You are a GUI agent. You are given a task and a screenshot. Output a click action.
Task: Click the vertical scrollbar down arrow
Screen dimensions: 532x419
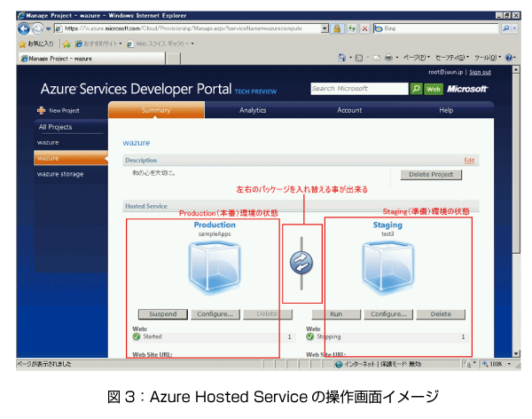point(516,354)
